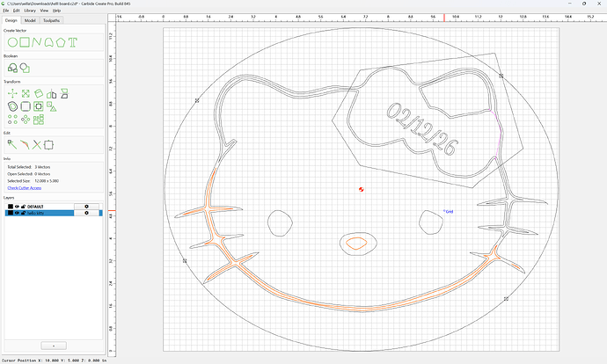Viewport: 607px width, 364px height.
Task: Select the DEFAULT layer row
Action: [x=54, y=207]
